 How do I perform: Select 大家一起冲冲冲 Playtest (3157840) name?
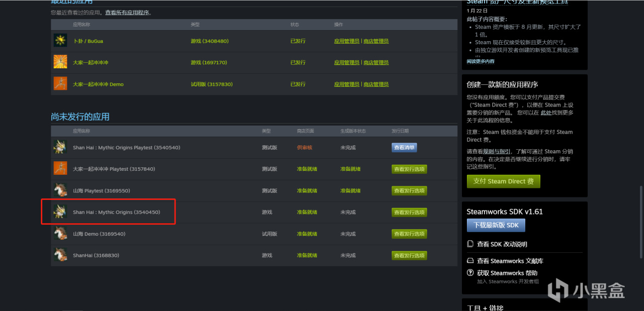pos(114,169)
